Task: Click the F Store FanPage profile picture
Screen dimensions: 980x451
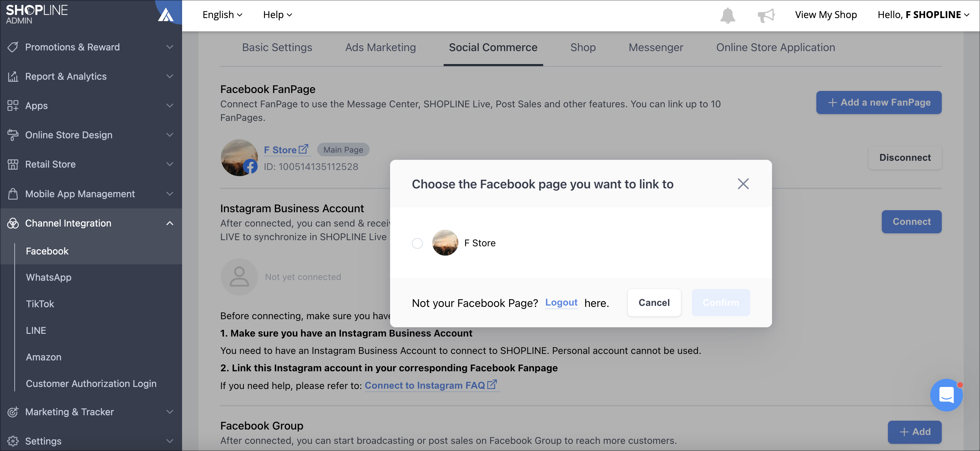Action: [x=239, y=158]
